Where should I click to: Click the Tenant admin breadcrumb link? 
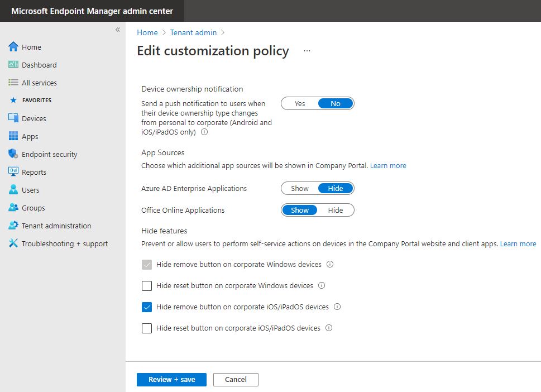coord(193,32)
